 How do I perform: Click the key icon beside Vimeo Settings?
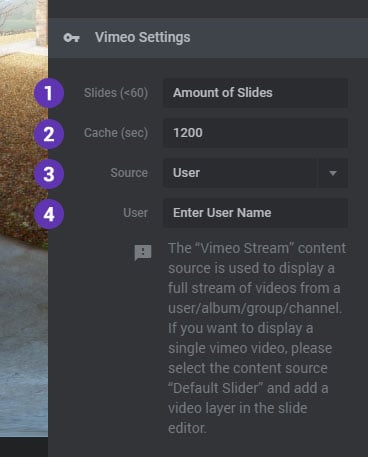[x=72, y=38]
